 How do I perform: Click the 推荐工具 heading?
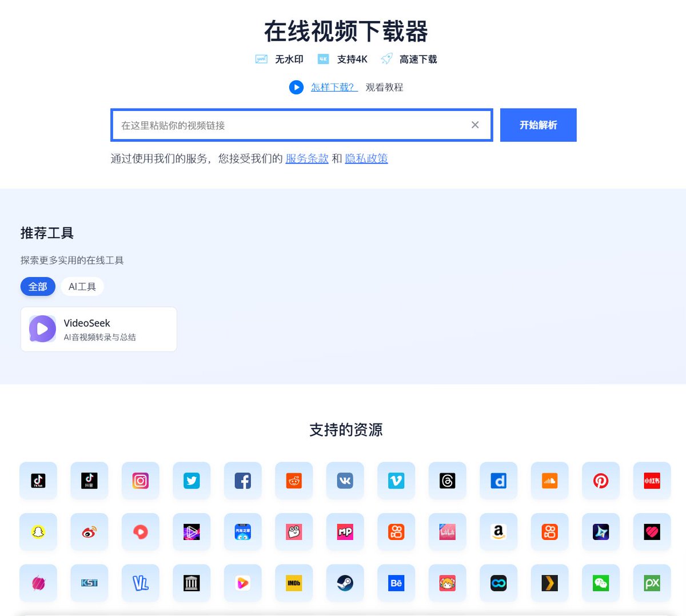click(x=47, y=233)
